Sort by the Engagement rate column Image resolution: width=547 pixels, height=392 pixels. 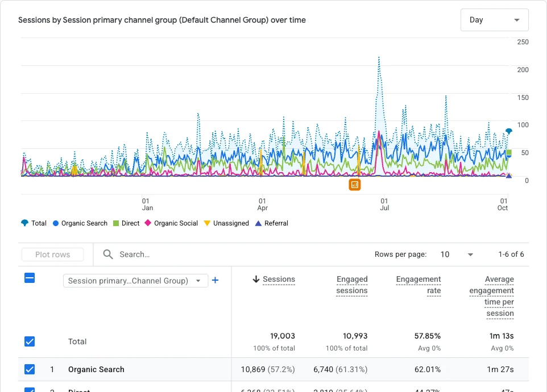(x=418, y=285)
